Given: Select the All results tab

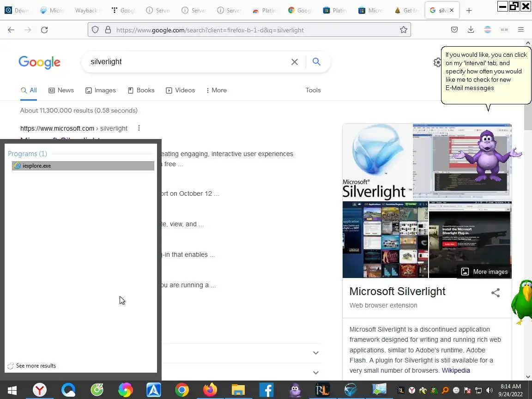Looking at the screenshot, I should point(29,90).
